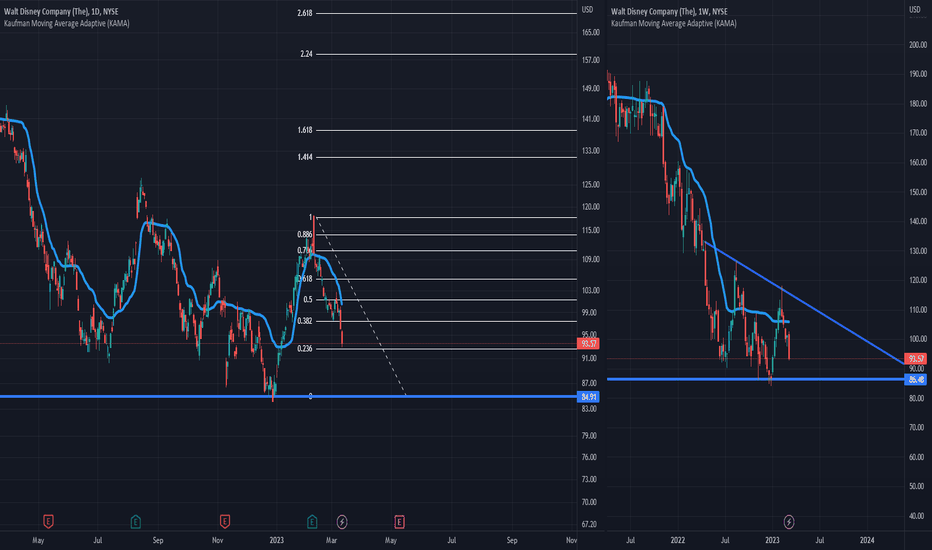The height and width of the screenshot is (550, 932).
Task: Click the 2.618 Fibonacci extension line
Action: [446, 13]
